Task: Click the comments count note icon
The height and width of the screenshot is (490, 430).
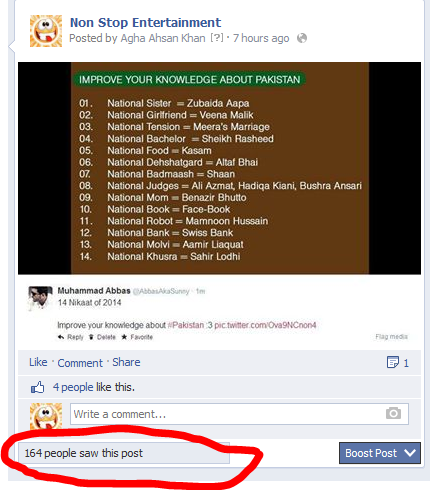Action: click(x=393, y=362)
